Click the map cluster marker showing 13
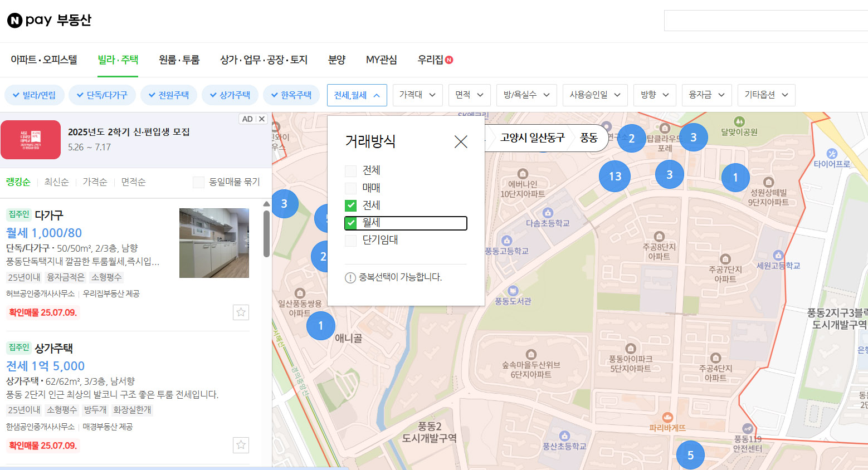 pyautogui.click(x=615, y=177)
